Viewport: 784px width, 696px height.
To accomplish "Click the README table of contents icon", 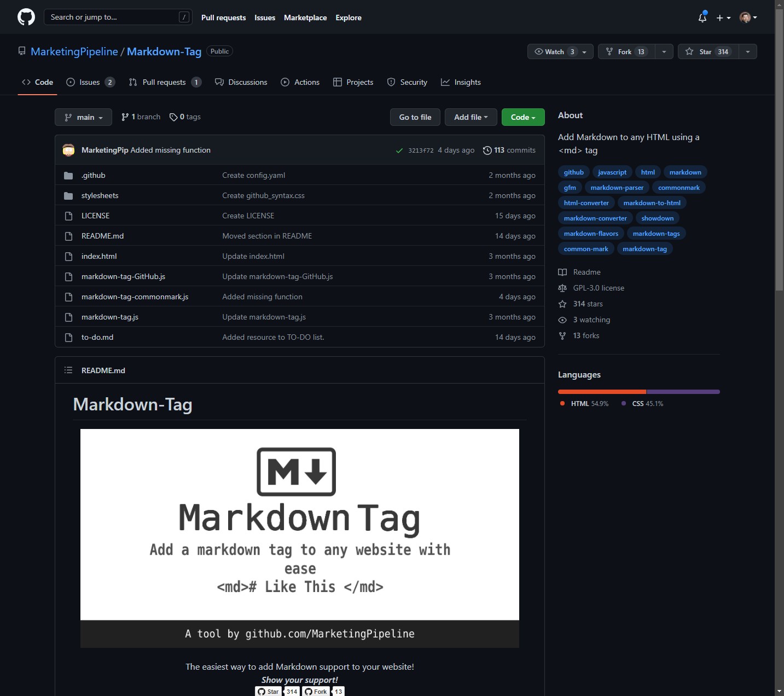I will [x=68, y=370].
